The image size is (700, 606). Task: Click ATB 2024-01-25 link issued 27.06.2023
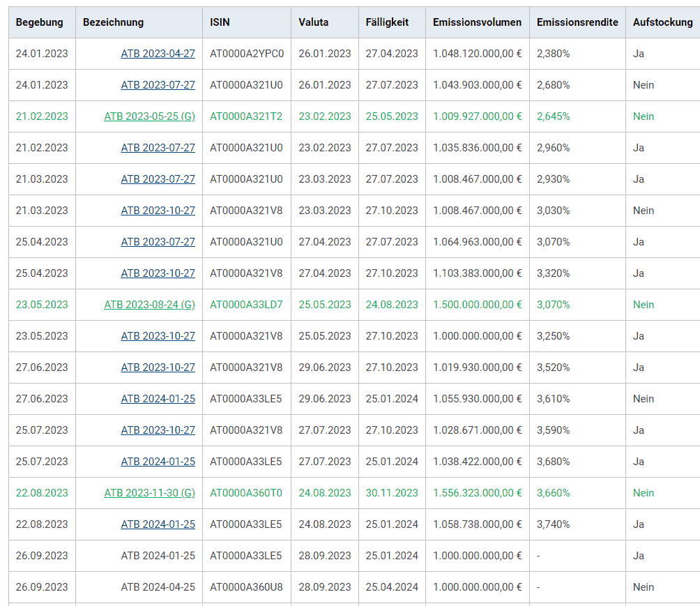coord(158,399)
